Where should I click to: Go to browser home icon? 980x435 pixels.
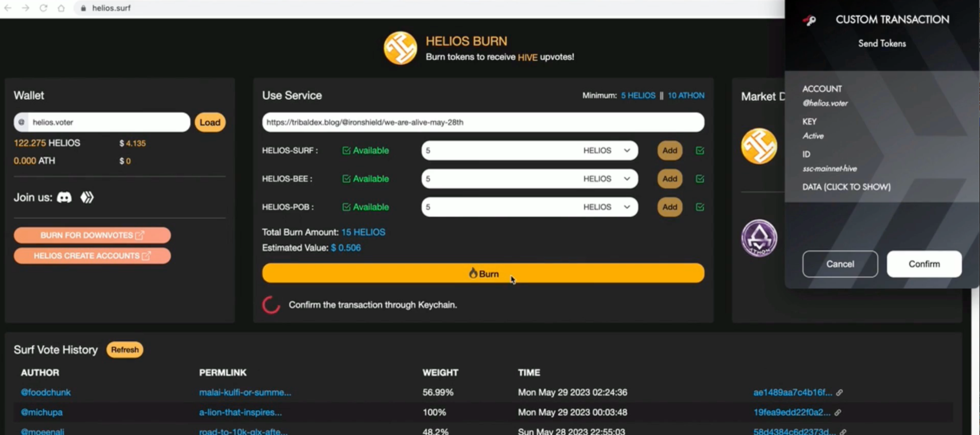(61, 8)
